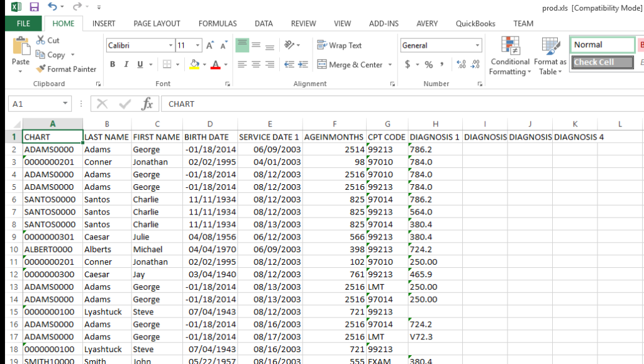Click the Save icon in the title bar
The image size is (644, 364).
(x=34, y=8)
